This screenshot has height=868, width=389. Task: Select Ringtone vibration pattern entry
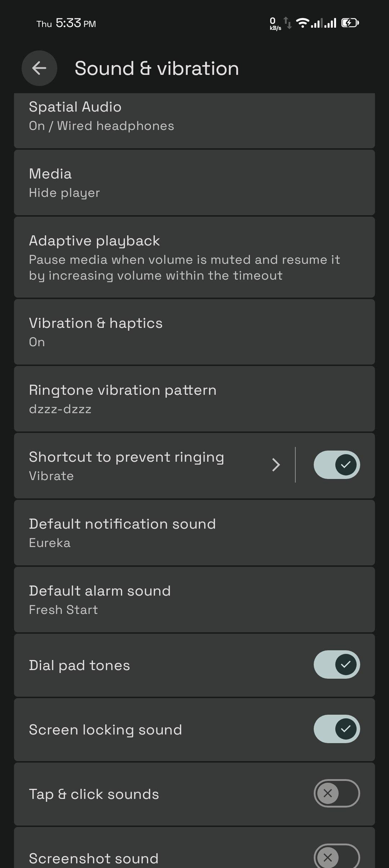coord(194,399)
